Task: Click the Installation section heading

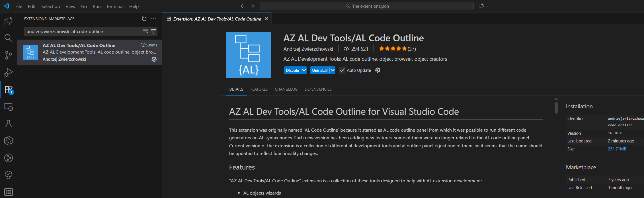Action: 579,106
